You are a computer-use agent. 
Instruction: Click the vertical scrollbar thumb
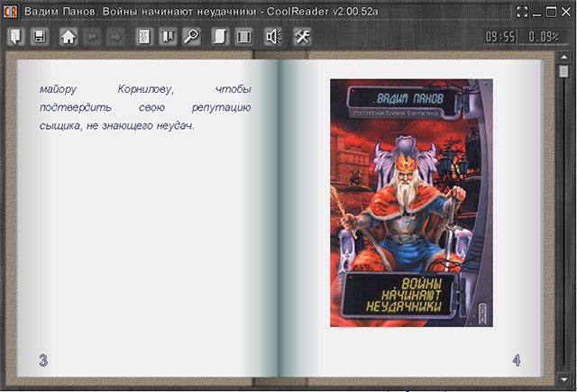(x=563, y=71)
